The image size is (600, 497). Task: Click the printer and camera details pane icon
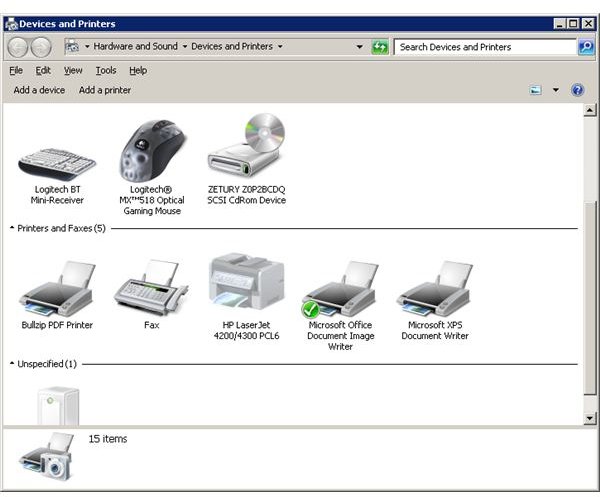point(46,456)
